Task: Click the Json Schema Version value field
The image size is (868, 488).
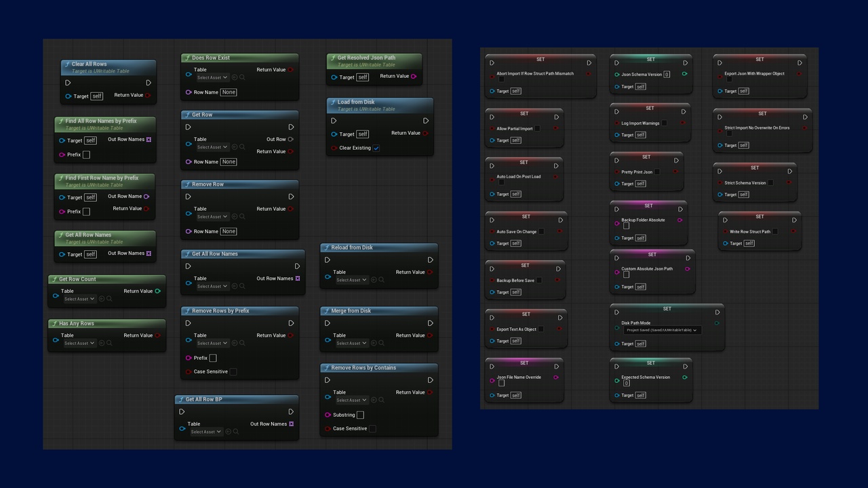Action: (667, 75)
